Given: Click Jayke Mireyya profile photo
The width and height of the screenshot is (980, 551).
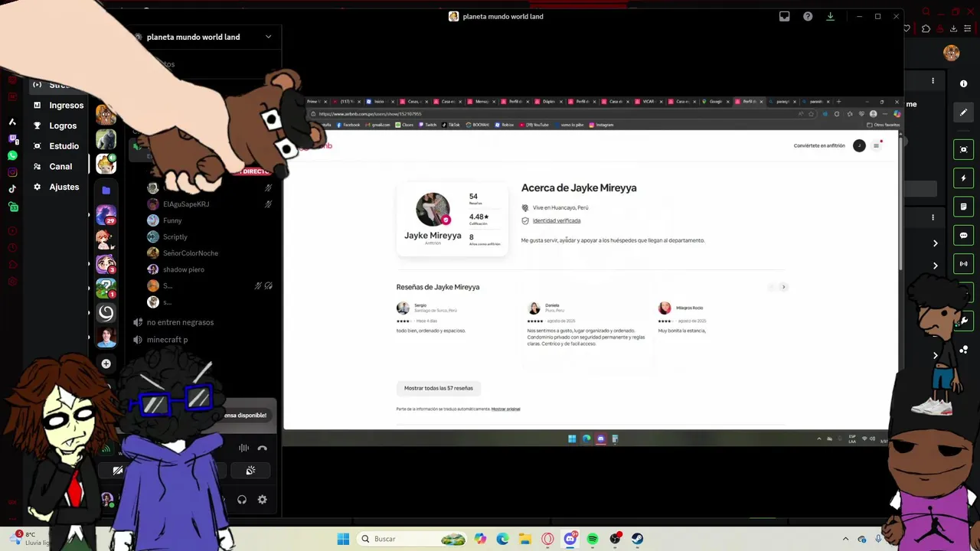Looking at the screenshot, I should (433, 209).
